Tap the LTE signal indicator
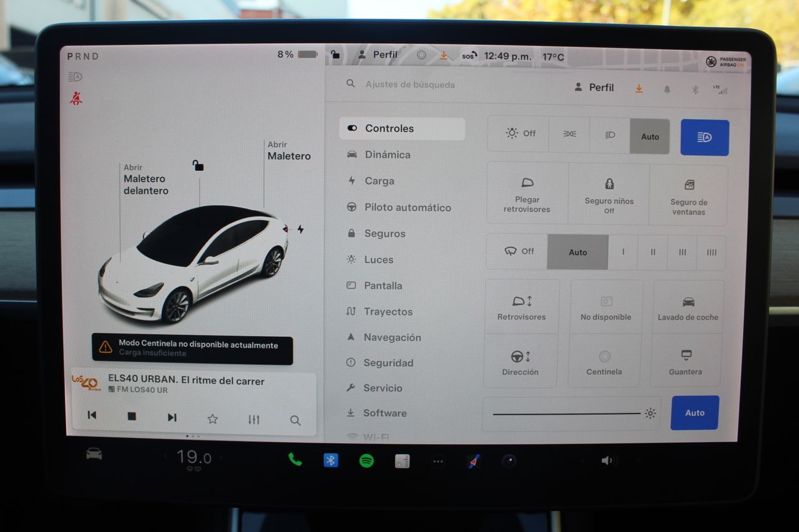 coord(720,89)
